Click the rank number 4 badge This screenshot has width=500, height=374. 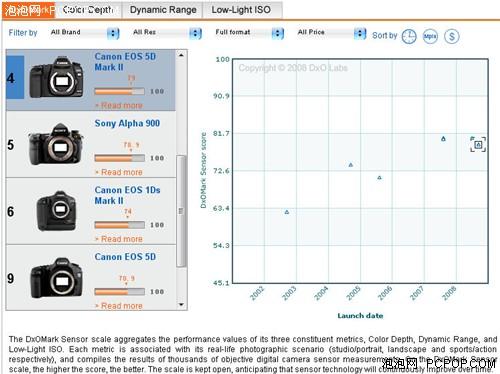tap(15, 78)
